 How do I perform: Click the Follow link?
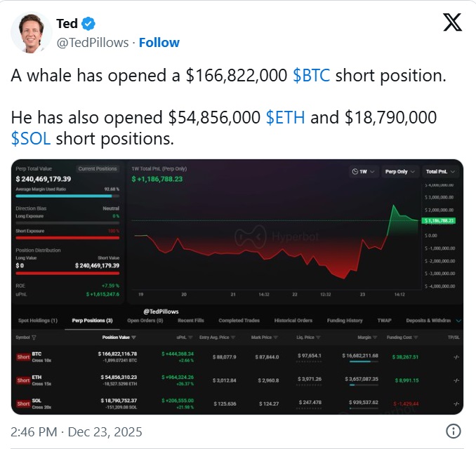(159, 42)
